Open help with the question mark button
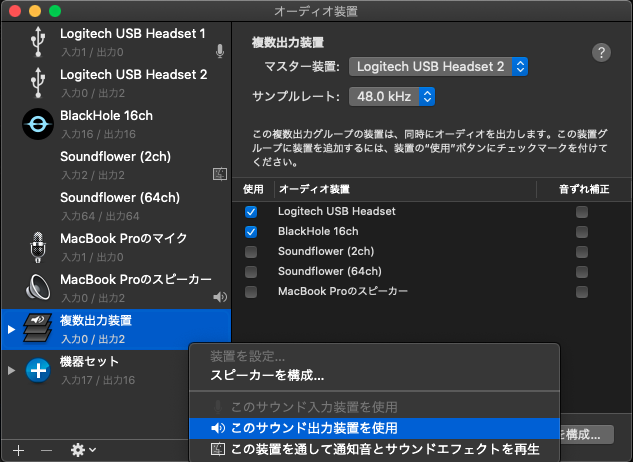 click(601, 52)
